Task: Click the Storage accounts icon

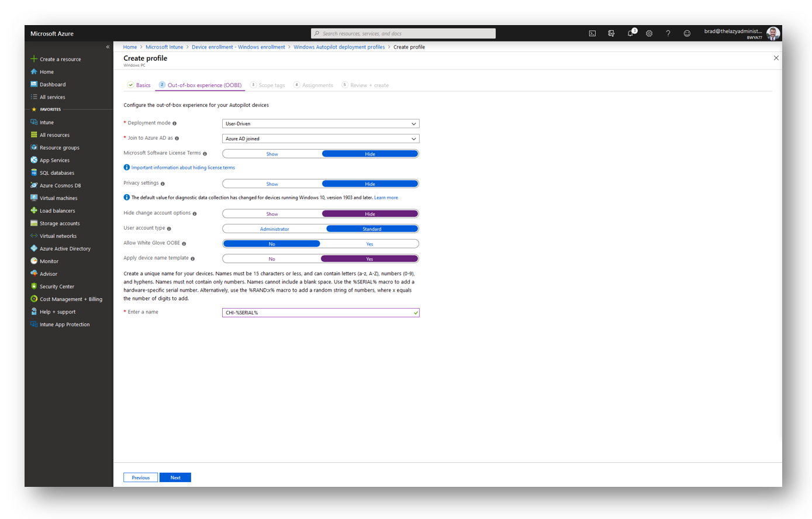Action: pyautogui.click(x=34, y=223)
